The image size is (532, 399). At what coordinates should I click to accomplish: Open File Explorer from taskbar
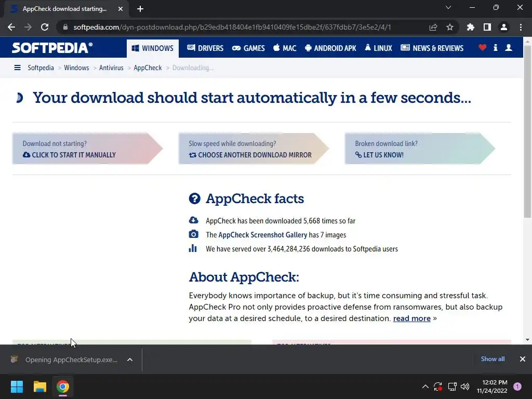click(x=39, y=387)
